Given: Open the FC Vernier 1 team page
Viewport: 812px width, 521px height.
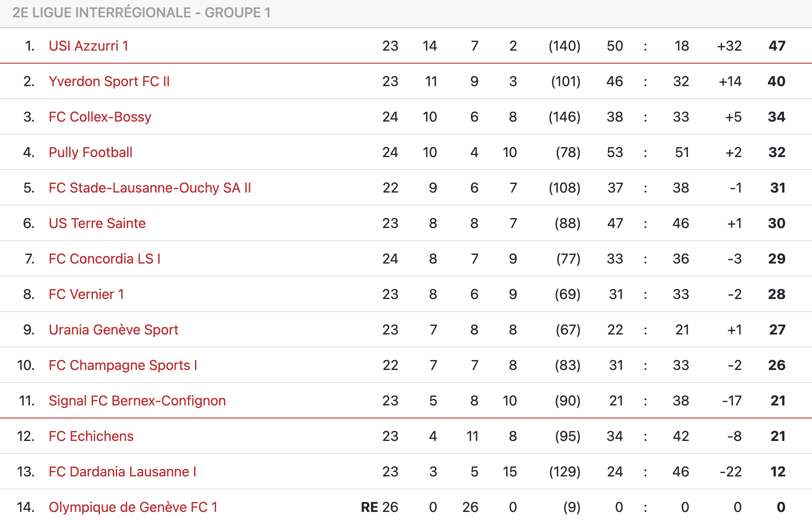Looking at the screenshot, I should 86,294.
